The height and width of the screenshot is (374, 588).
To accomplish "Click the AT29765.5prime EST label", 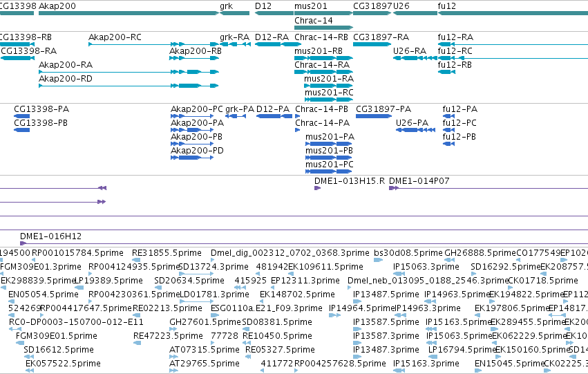I will (x=205, y=364).
